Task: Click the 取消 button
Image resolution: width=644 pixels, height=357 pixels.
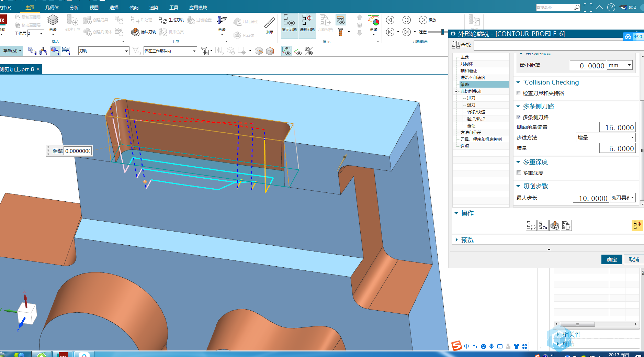Action: click(634, 259)
